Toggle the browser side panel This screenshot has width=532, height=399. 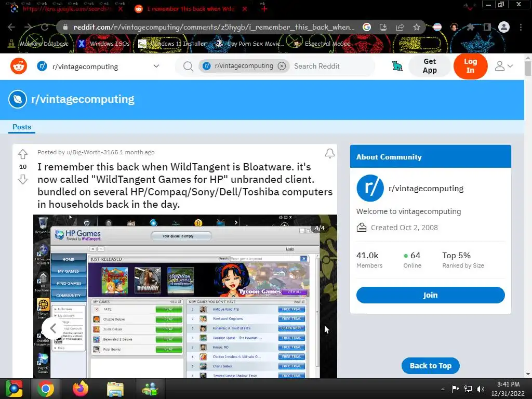487,27
